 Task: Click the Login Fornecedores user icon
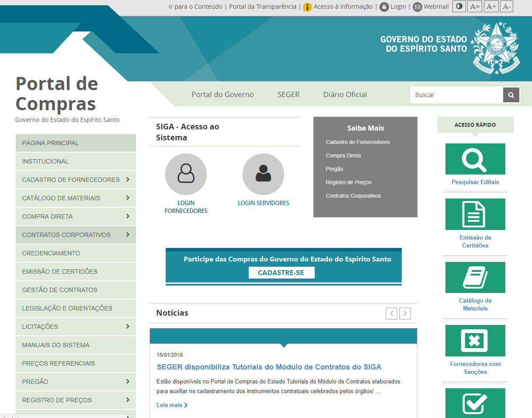point(186,174)
